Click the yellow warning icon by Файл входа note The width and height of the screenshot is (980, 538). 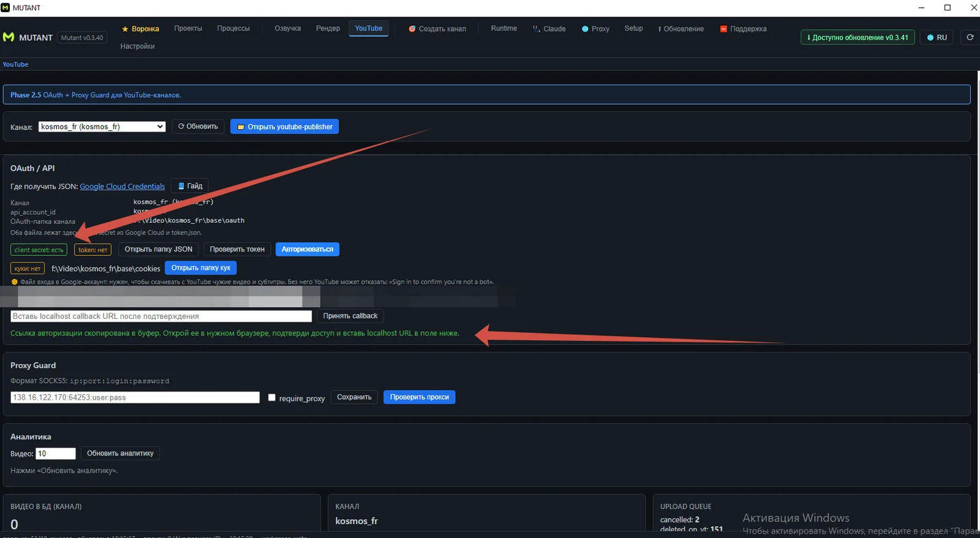click(14, 282)
